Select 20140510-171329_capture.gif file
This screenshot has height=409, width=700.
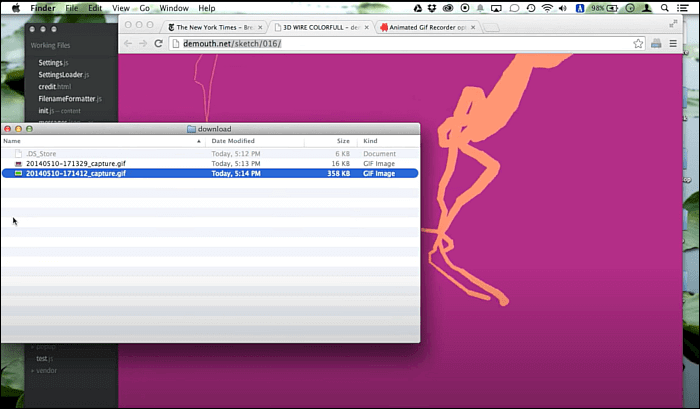75,163
